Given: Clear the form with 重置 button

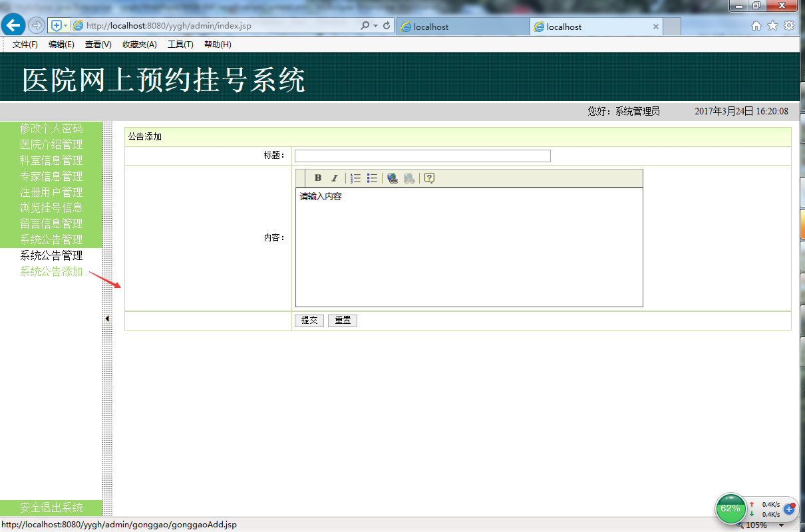Looking at the screenshot, I should (343, 321).
